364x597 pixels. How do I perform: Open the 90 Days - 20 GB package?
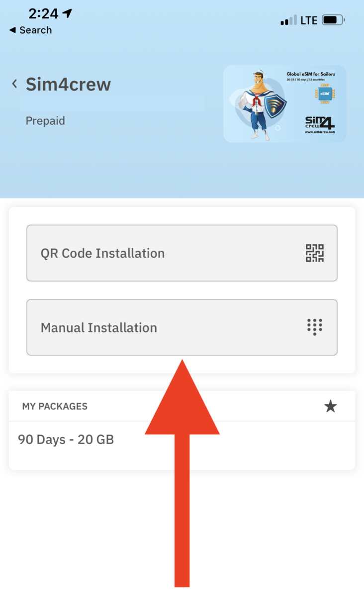[66, 439]
